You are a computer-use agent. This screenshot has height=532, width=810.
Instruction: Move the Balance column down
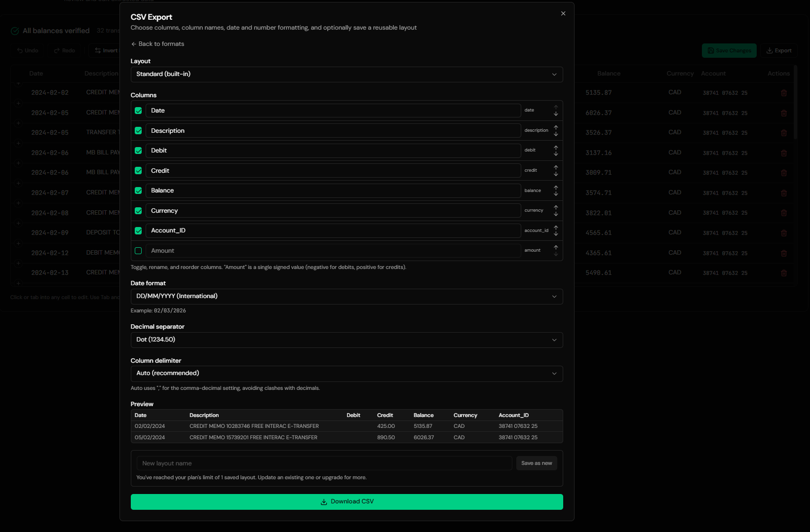point(556,194)
